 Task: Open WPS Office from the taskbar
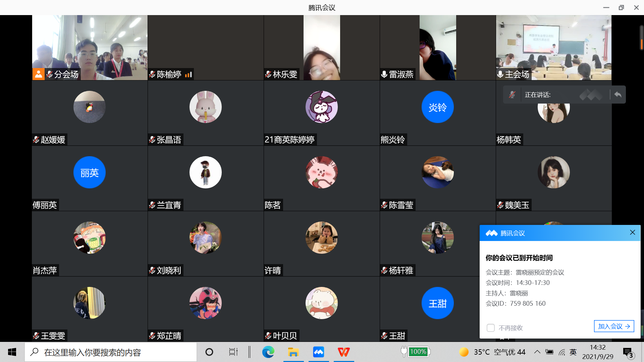[x=343, y=352]
